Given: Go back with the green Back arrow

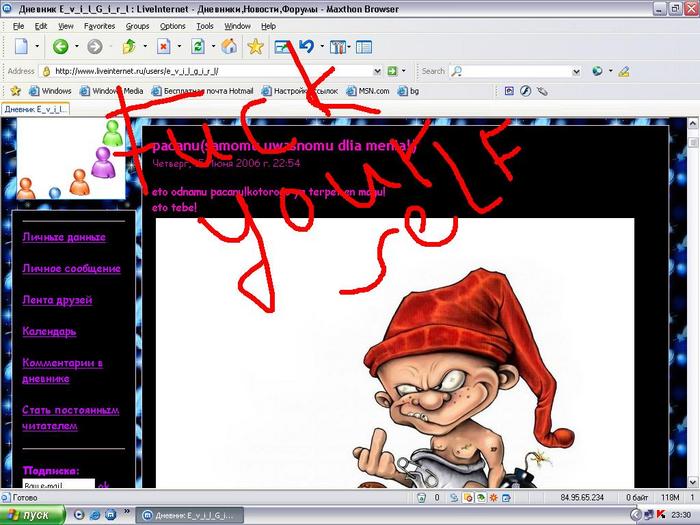Looking at the screenshot, I should [60, 46].
